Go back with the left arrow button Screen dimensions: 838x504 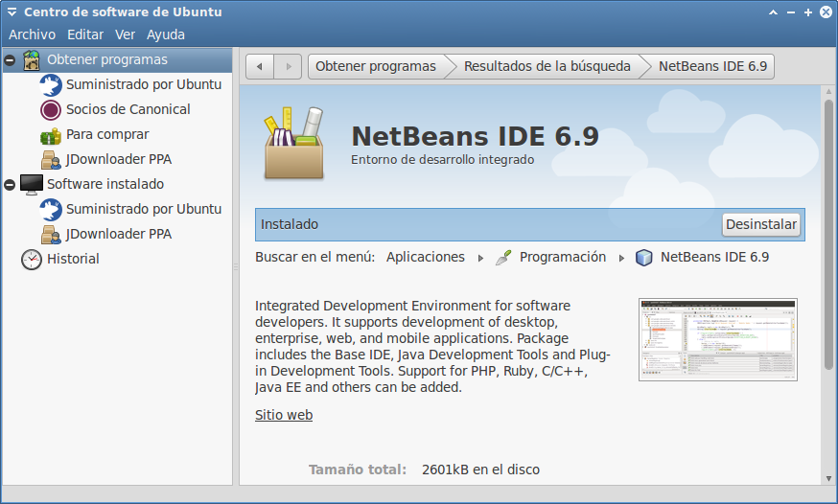tap(260, 67)
